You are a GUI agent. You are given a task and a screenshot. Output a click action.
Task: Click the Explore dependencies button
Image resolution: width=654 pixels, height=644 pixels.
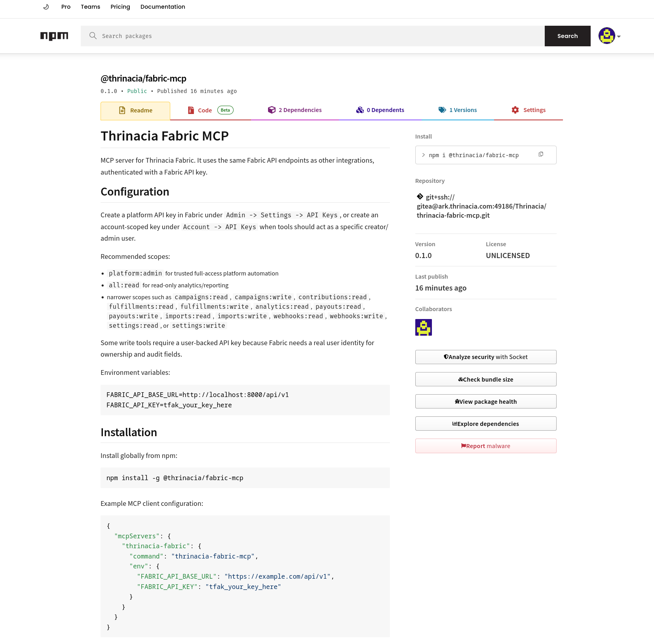[486, 424]
